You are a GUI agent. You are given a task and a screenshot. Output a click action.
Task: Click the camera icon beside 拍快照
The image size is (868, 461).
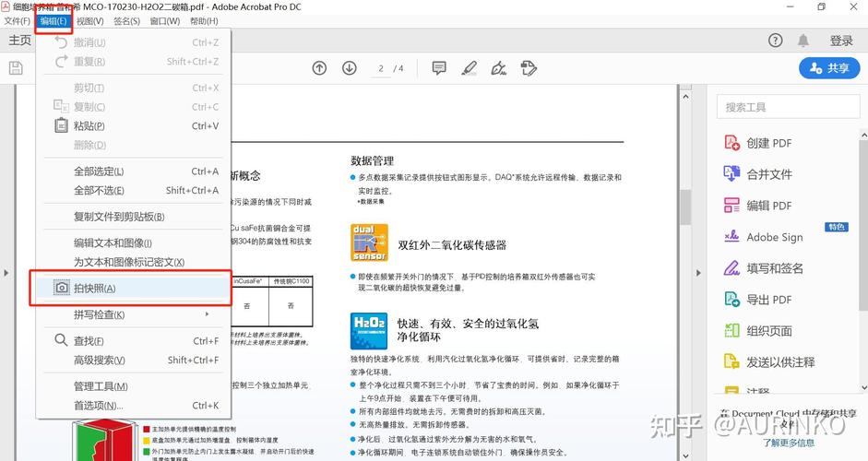point(62,288)
